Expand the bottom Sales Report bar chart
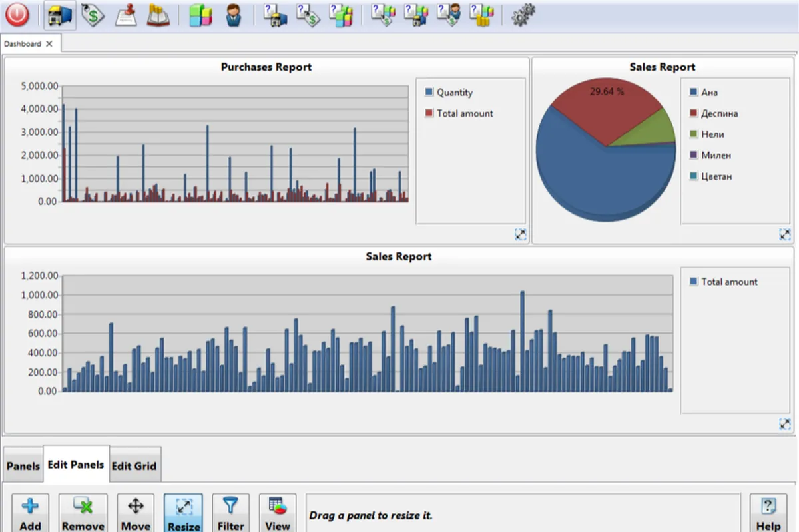The height and width of the screenshot is (532, 799). (x=784, y=424)
